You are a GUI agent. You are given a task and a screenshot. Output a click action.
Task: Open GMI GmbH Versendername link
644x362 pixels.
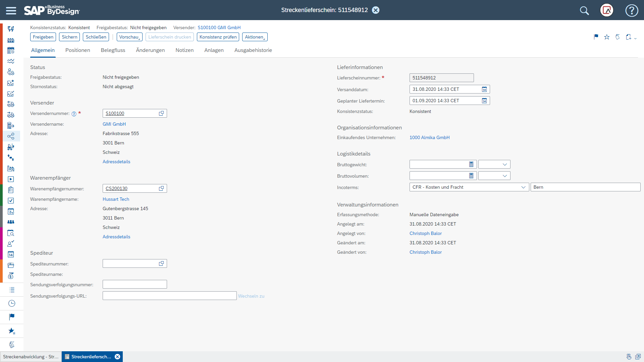coord(114,124)
